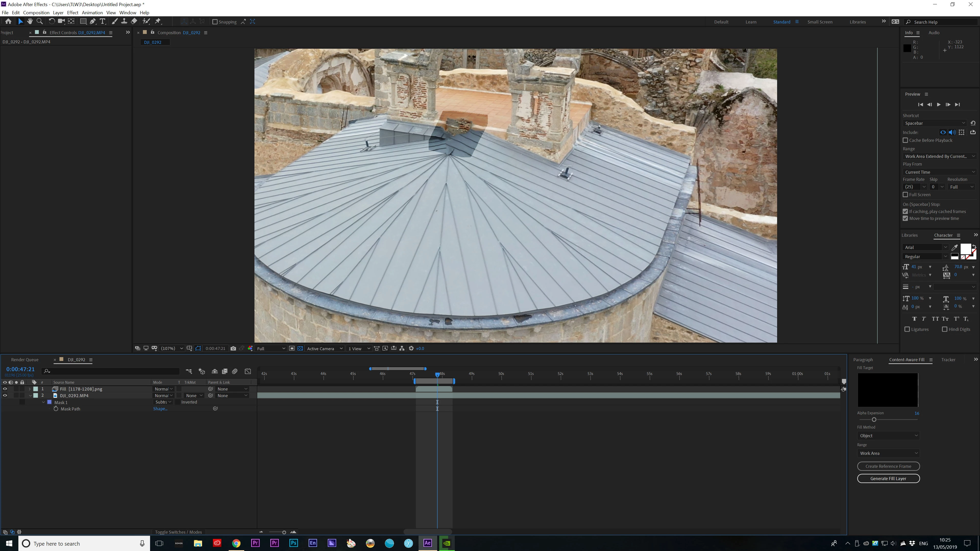Open the Fill Method dropdown
Image resolution: width=980 pixels, height=551 pixels.
pyautogui.click(x=888, y=436)
